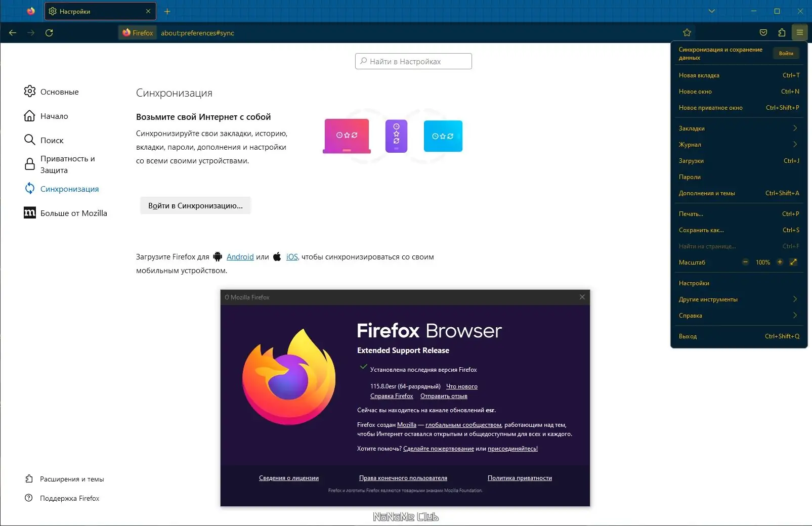Open Пароли from the menu

click(739, 177)
